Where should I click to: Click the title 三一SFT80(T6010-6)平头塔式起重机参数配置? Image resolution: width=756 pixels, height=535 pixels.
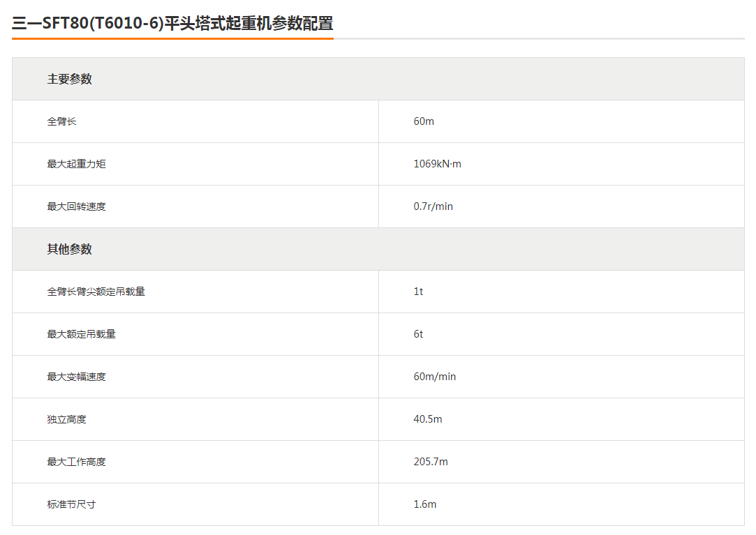tap(172, 23)
